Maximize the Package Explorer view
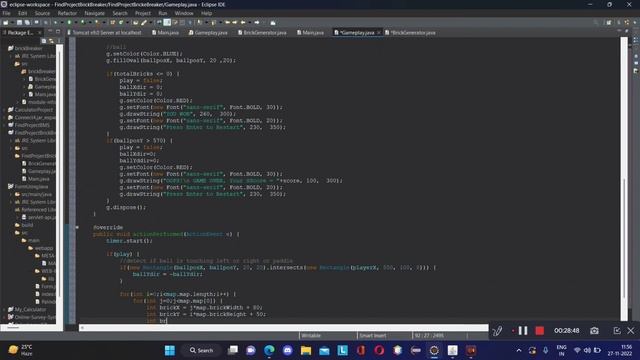 tap(58, 32)
